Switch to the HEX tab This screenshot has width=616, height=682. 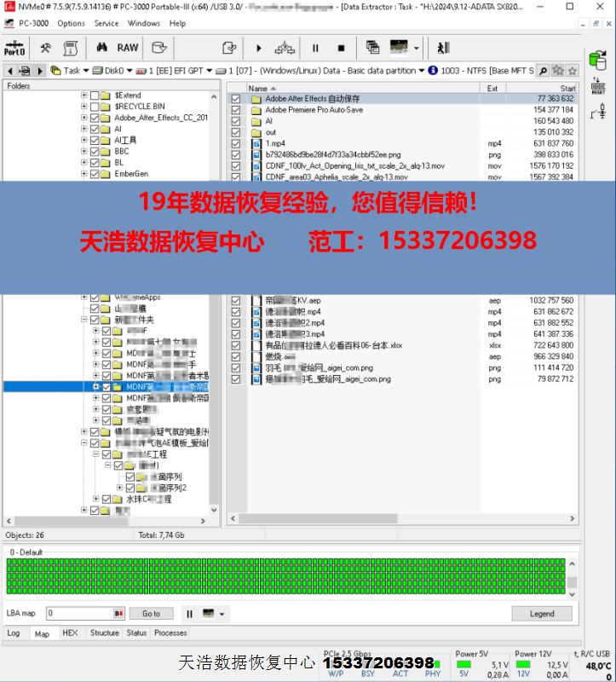point(70,633)
